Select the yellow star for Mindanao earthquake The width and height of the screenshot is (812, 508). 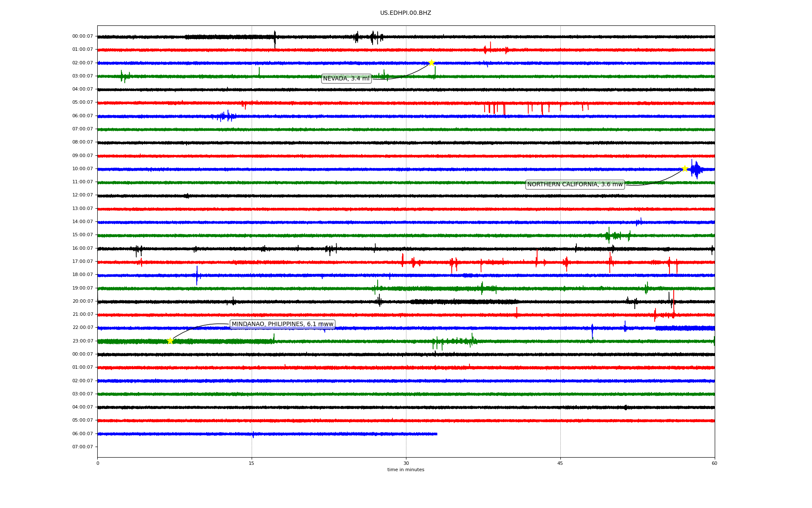(x=170, y=341)
